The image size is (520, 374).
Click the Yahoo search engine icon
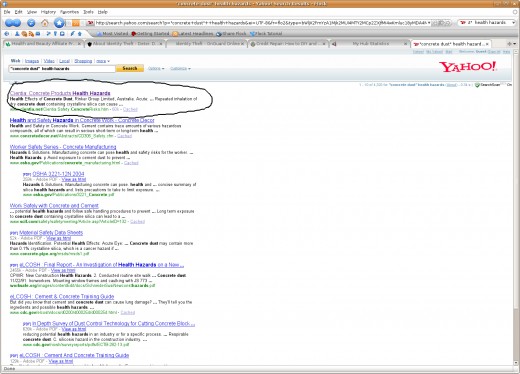coord(463,23)
